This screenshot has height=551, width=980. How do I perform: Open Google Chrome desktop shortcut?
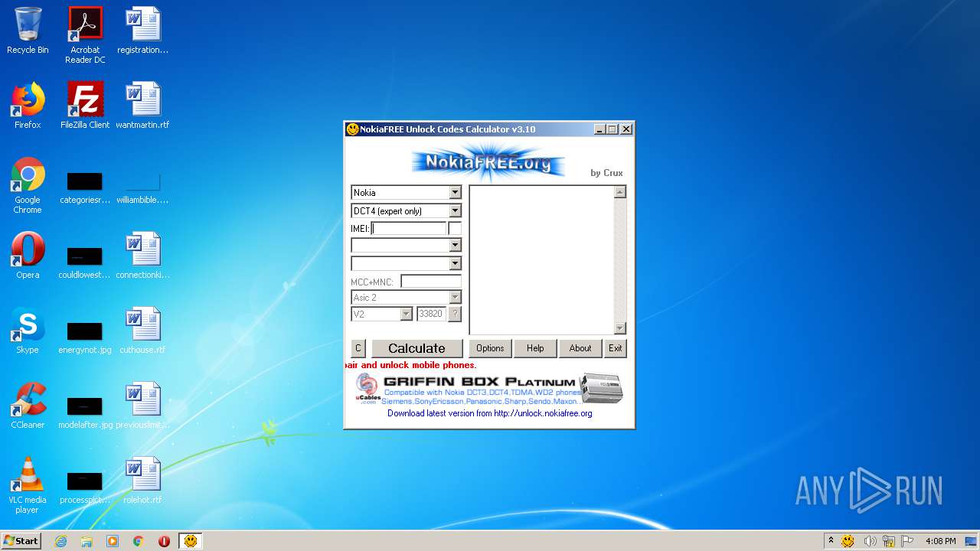[28, 185]
